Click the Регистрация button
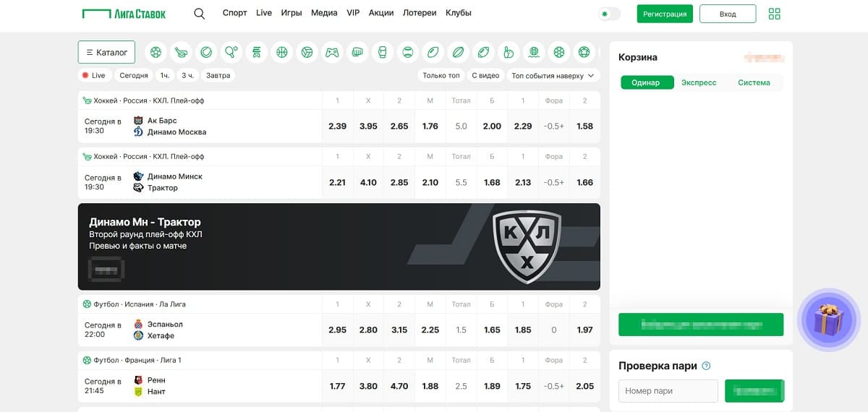Viewport: 868px width, 412px height. click(x=665, y=14)
